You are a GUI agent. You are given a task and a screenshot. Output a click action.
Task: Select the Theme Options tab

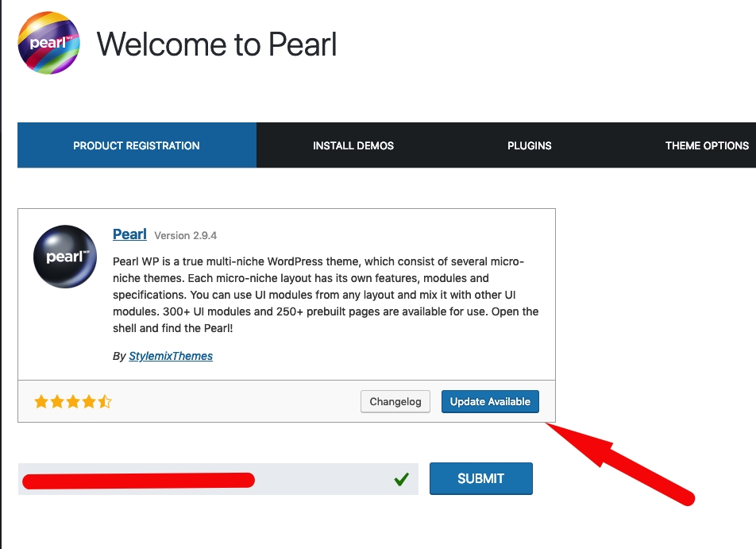(707, 145)
